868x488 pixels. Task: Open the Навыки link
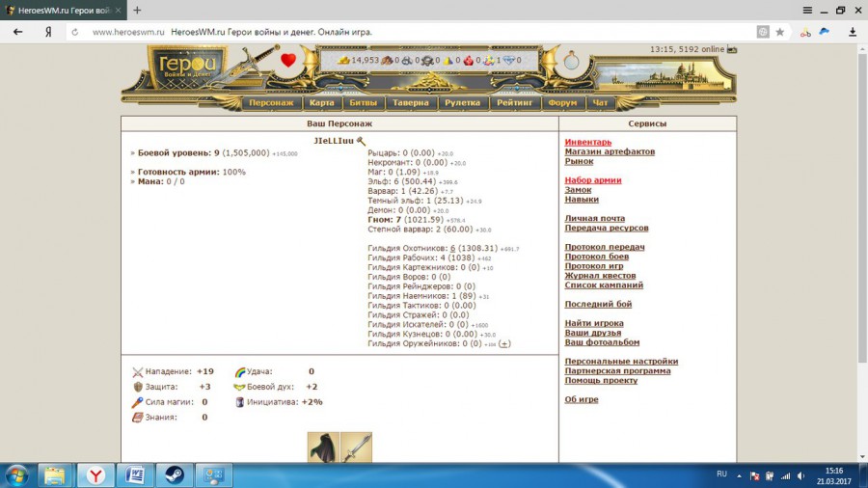pos(582,200)
